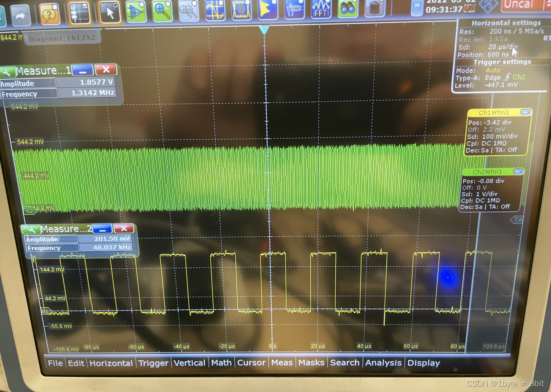
Task: Open the binoculars Search tool
Action: point(347,9)
